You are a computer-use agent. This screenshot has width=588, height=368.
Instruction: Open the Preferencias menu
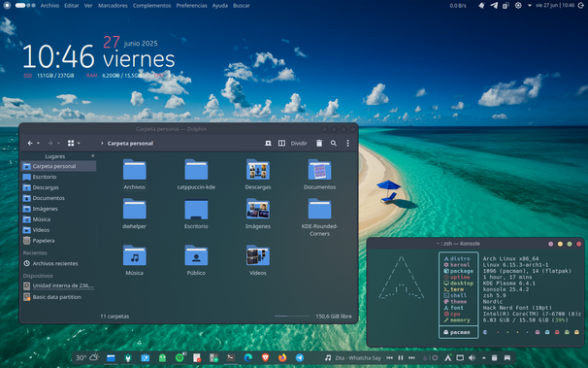(191, 6)
